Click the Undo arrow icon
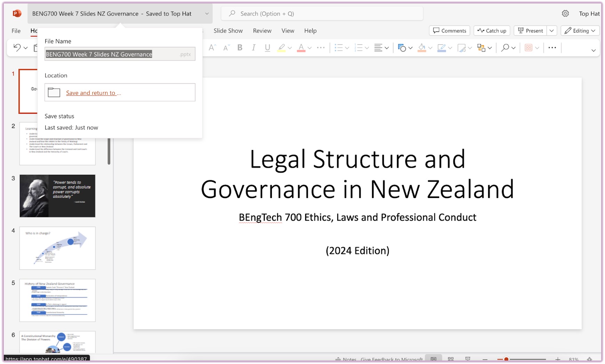 pos(17,48)
